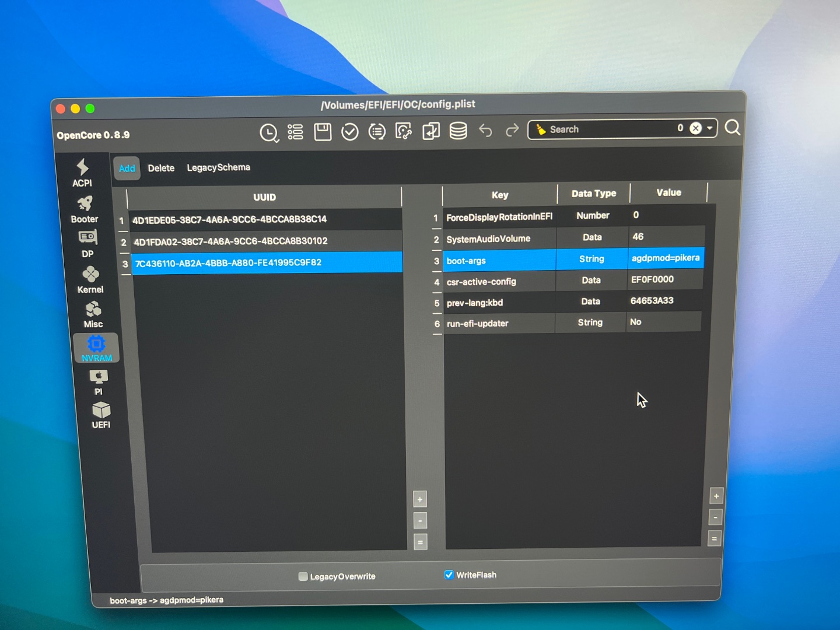The image size is (840, 630).
Task: Select the Misc section icon
Action: [x=93, y=315]
